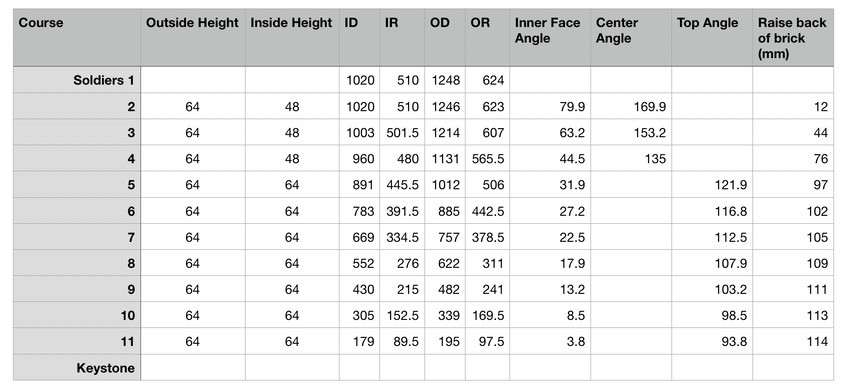Click the Inner Face Angle header
Screen dimensions: 845x389
[550, 38]
